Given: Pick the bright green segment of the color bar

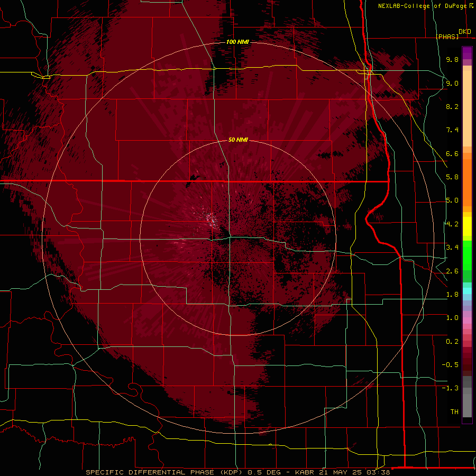Looking at the screenshot, I should 467,255.
